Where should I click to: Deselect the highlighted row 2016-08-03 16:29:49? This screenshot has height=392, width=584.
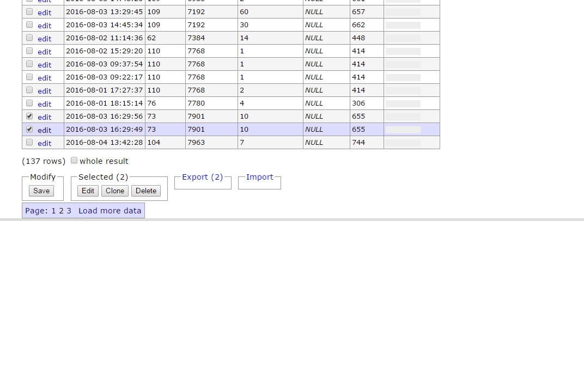coord(29,129)
